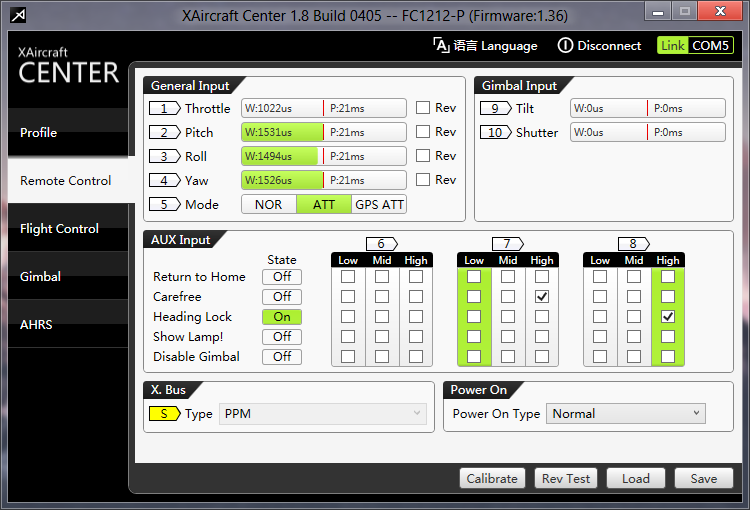The width and height of the screenshot is (750, 510).
Task: Select ATT flight mode
Action: 324,204
